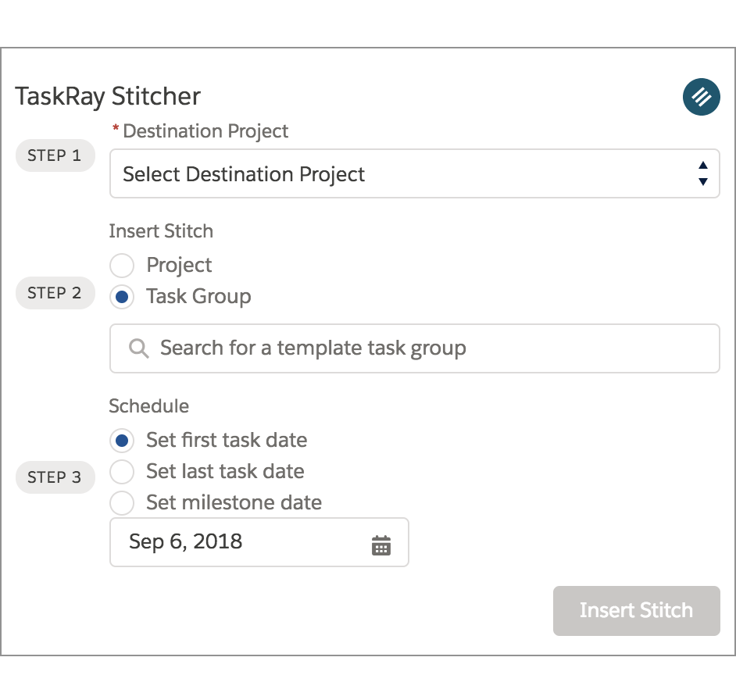The width and height of the screenshot is (736, 700).
Task: Select the Project radio button
Action: pos(122,266)
